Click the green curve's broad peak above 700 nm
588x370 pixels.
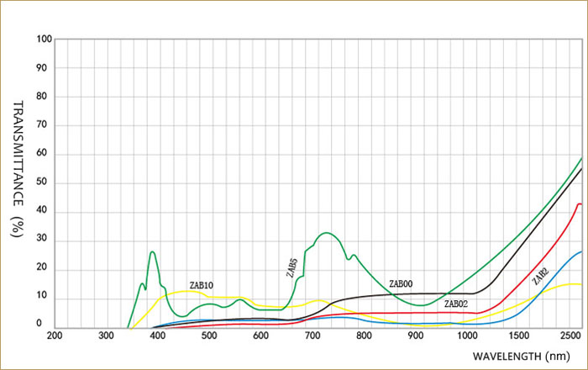[x=326, y=233]
